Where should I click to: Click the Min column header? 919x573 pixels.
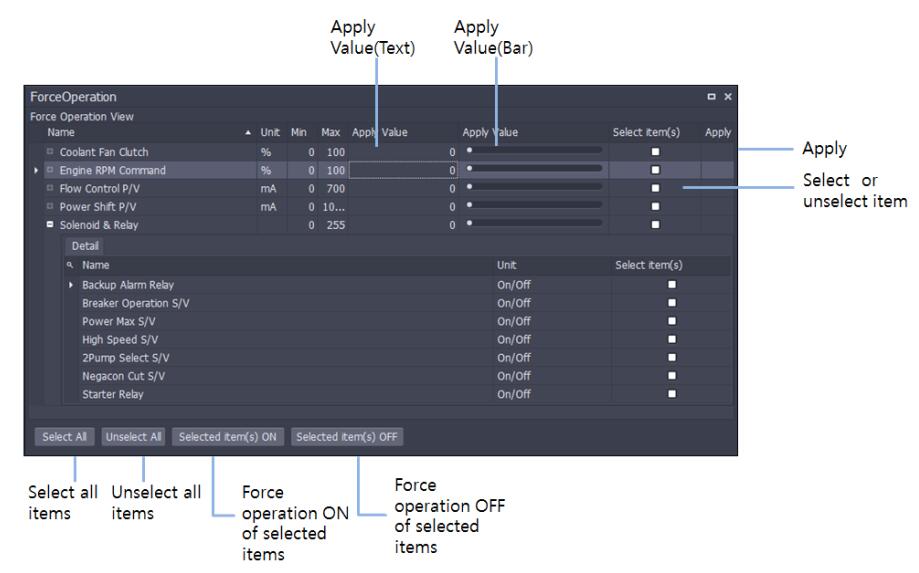[299, 132]
